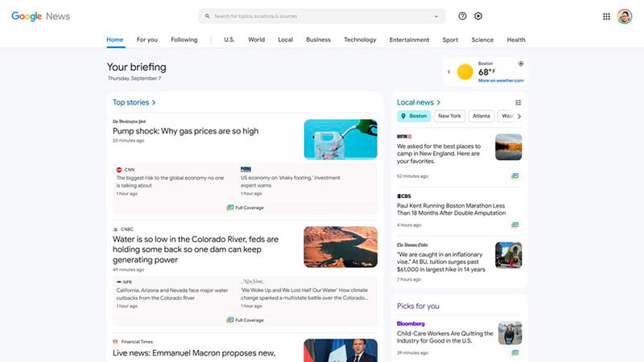Open BU tuition inflationary vise story

tap(441, 262)
